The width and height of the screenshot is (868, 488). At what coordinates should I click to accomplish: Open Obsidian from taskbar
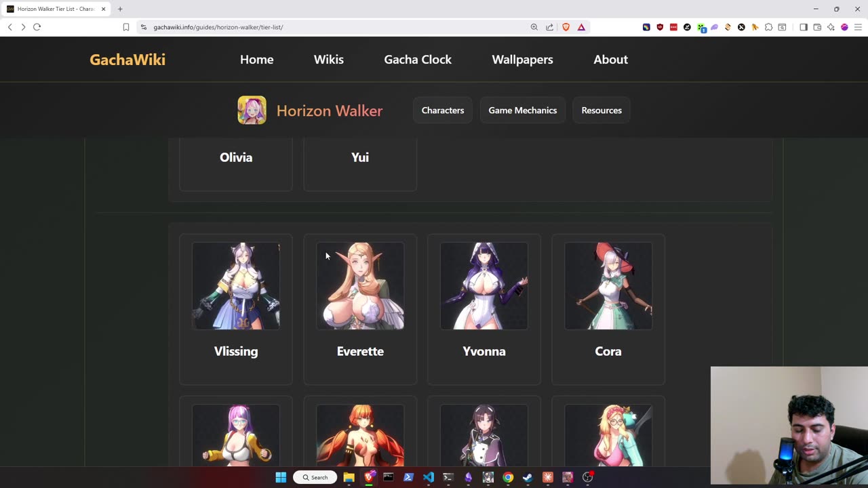pos(469,477)
